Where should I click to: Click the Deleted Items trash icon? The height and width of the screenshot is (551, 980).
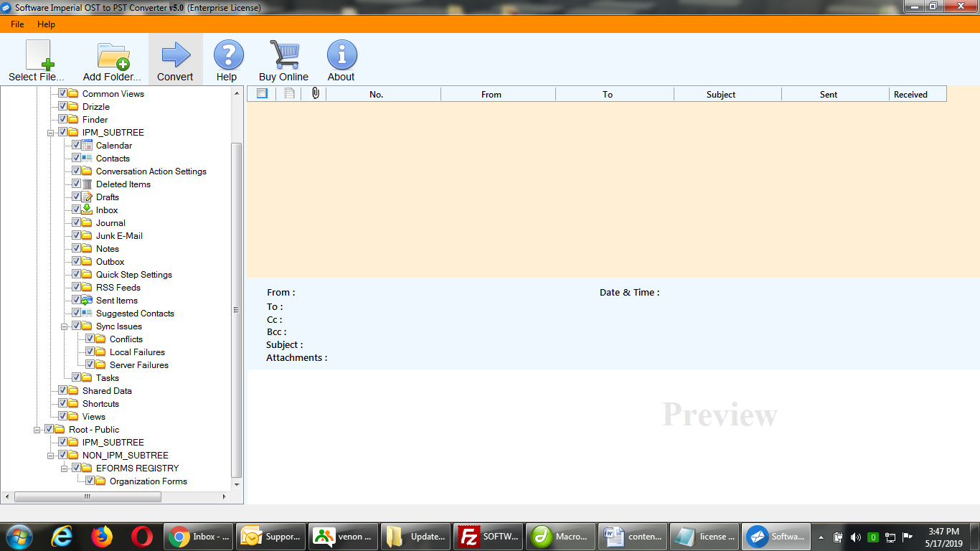point(87,184)
